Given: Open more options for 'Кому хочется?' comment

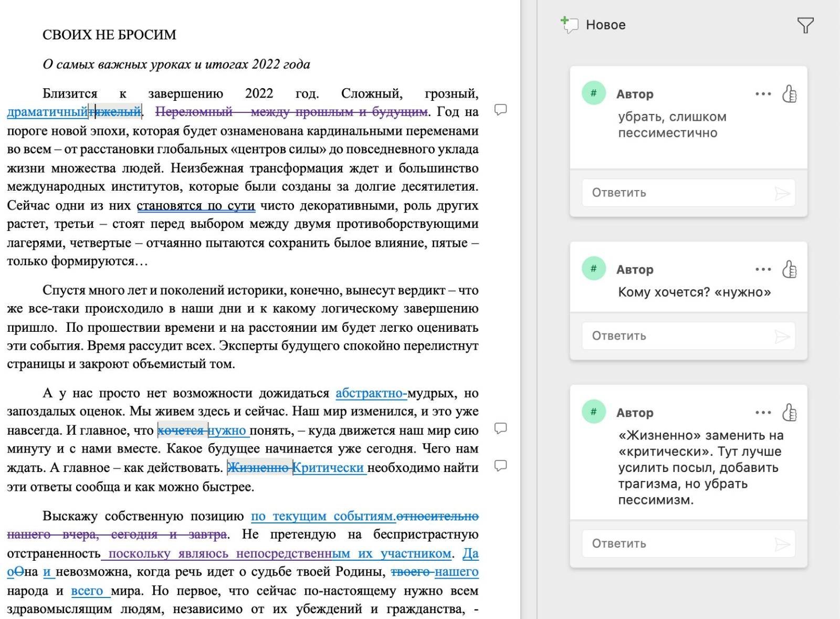Looking at the screenshot, I should pyautogui.click(x=763, y=269).
